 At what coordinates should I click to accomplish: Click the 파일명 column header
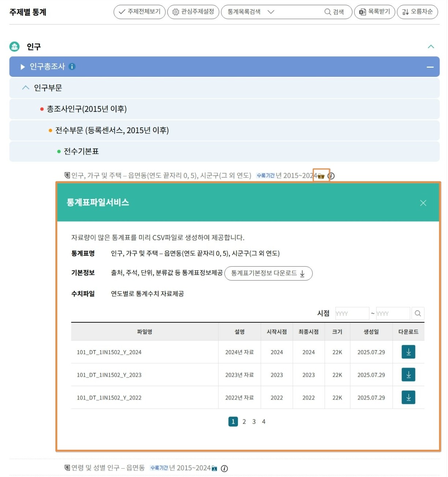pos(145,332)
